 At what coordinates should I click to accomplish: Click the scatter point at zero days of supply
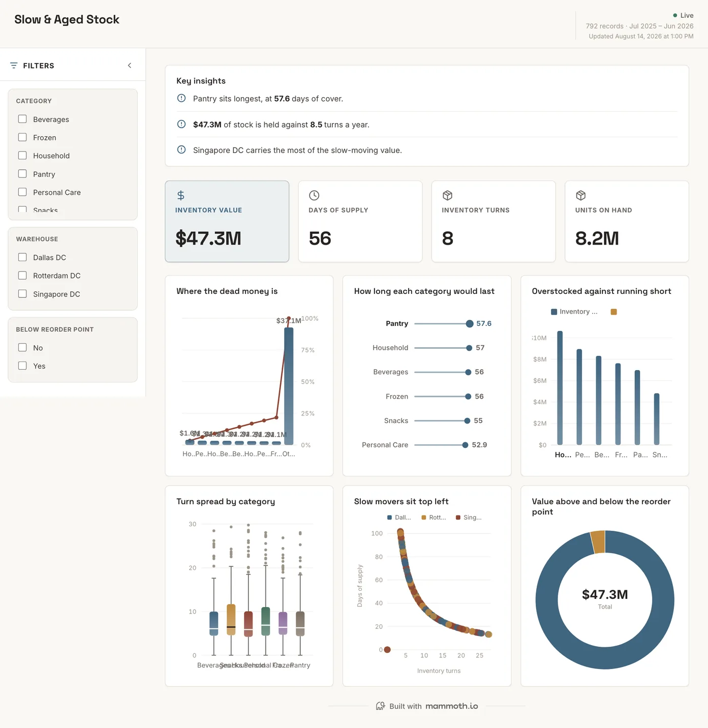(x=387, y=650)
